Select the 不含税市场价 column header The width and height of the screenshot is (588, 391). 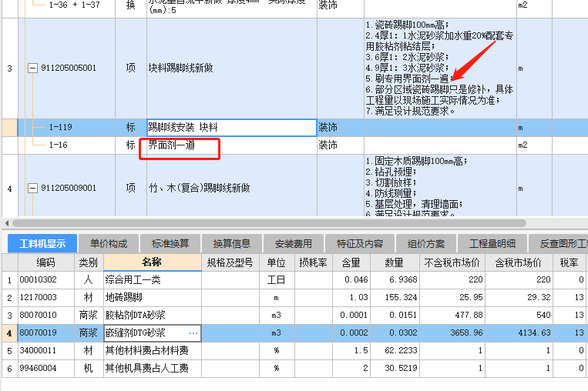click(x=452, y=262)
